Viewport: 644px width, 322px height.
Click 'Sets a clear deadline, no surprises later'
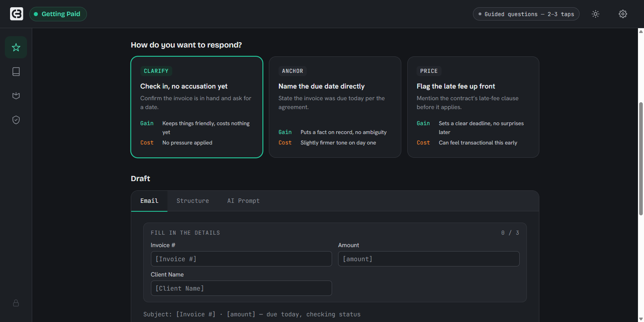tap(481, 128)
